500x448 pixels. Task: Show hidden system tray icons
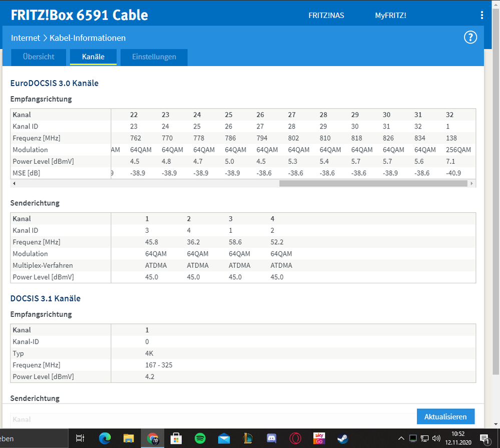point(401,438)
